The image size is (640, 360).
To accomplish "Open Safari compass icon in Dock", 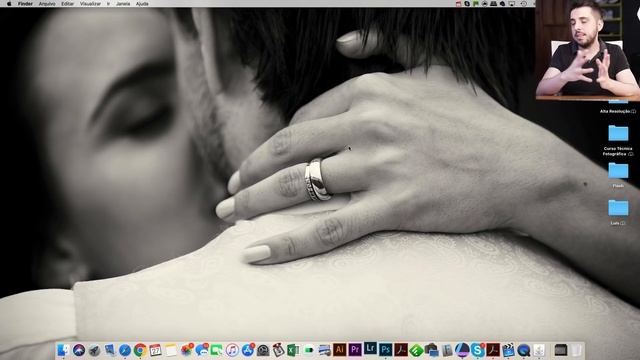I will 124,350.
